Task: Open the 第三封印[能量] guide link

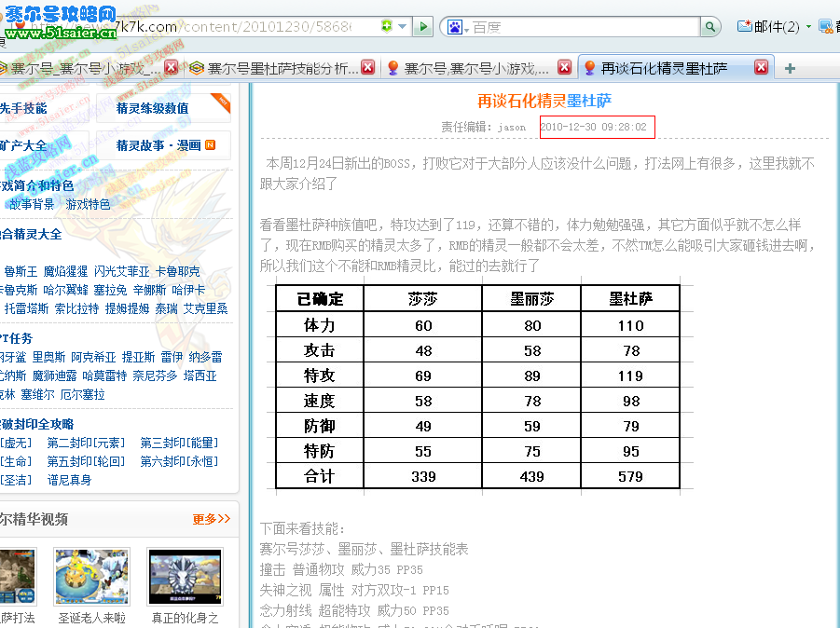Action: coord(179,443)
